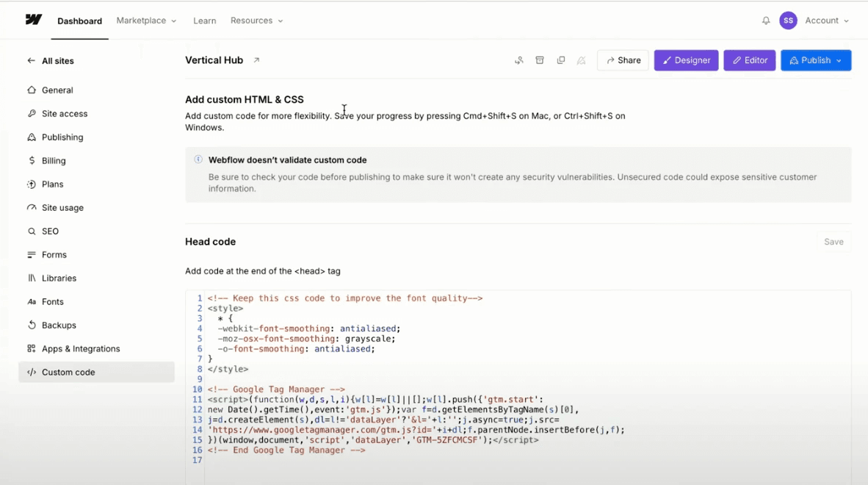Screen dimensions: 868x485
Task: Open the Designer
Action: [686, 60]
